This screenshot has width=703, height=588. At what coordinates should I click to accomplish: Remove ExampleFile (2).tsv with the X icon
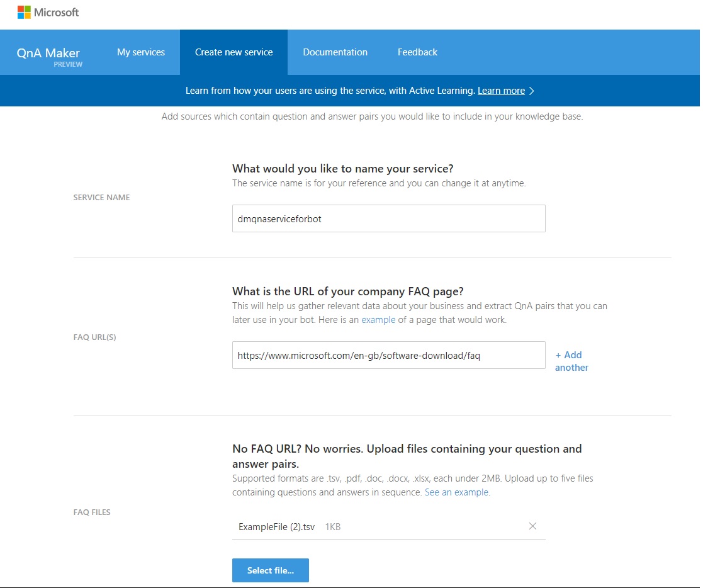532,526
